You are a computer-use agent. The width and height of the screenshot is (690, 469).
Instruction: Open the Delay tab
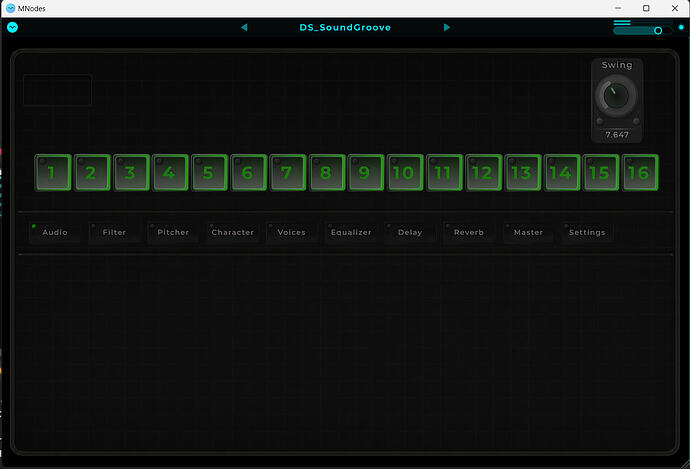click(410, 232)
